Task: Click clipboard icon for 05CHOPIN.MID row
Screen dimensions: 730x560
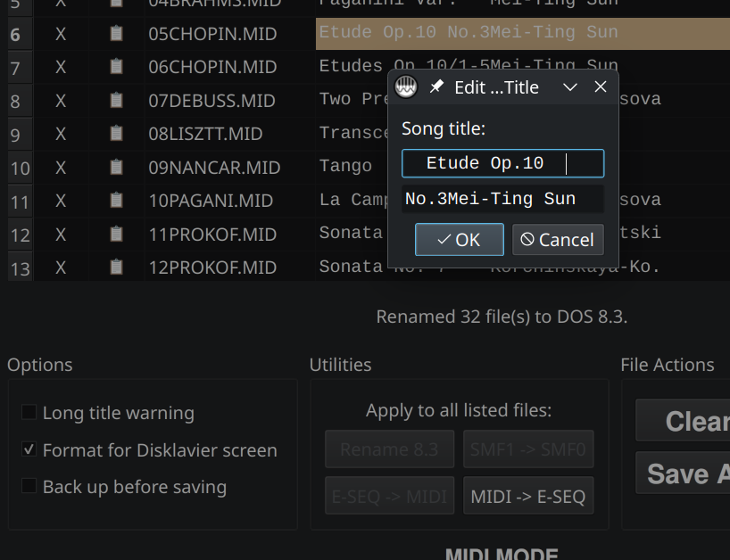Action: coord(116,34)
